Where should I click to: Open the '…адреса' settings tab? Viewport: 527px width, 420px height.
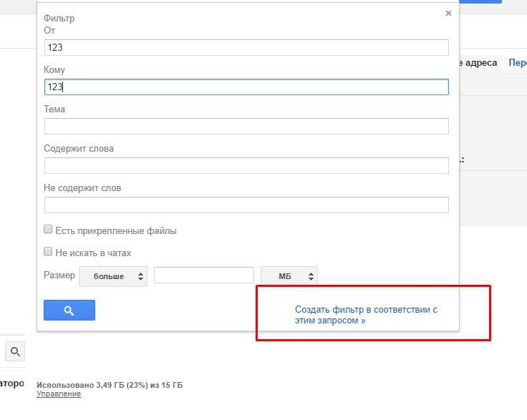478,63
